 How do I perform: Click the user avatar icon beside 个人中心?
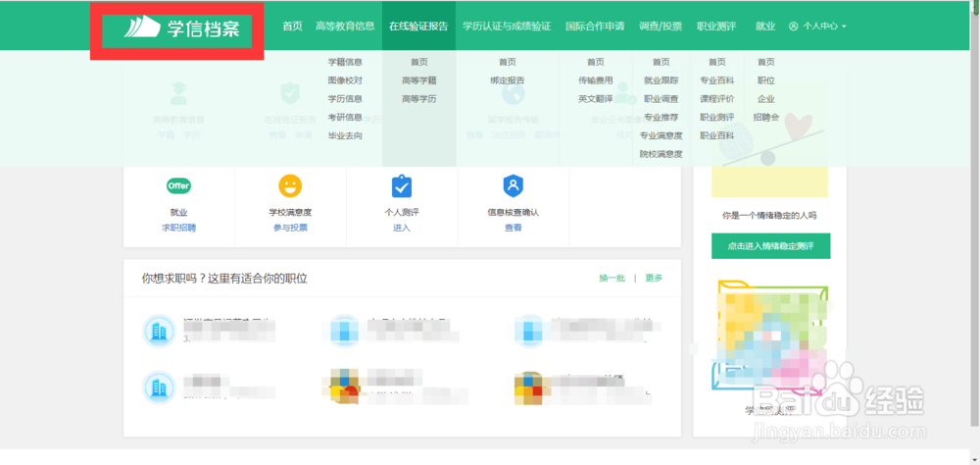tap(794, 26)
